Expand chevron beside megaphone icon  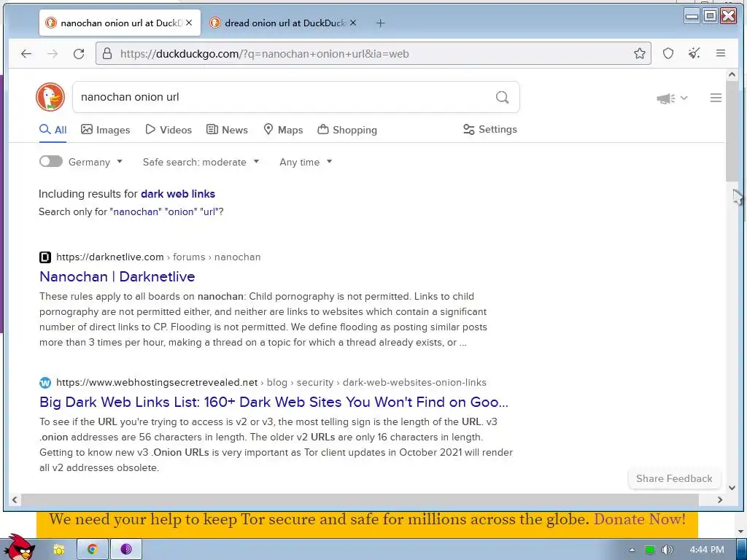click(x=684, y=98)
